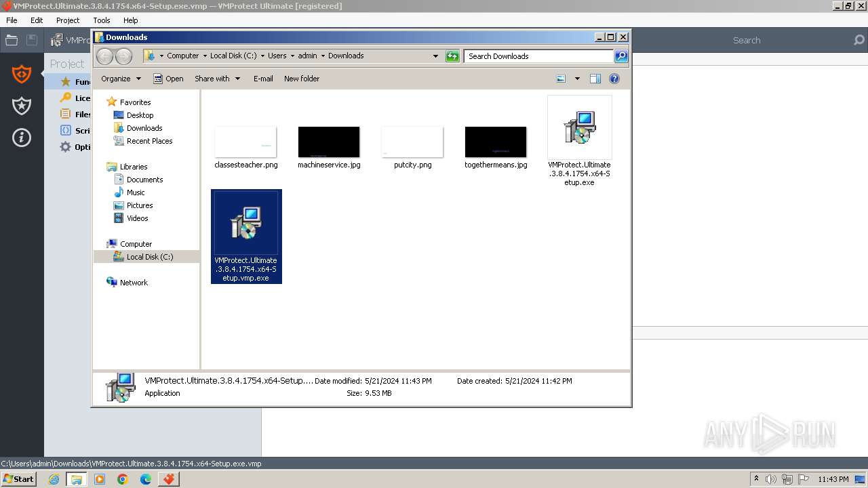This screenshot has width=868, height=488.
Task: Select the machineservice.jpg file thumbnail
Action: (329, 142)
